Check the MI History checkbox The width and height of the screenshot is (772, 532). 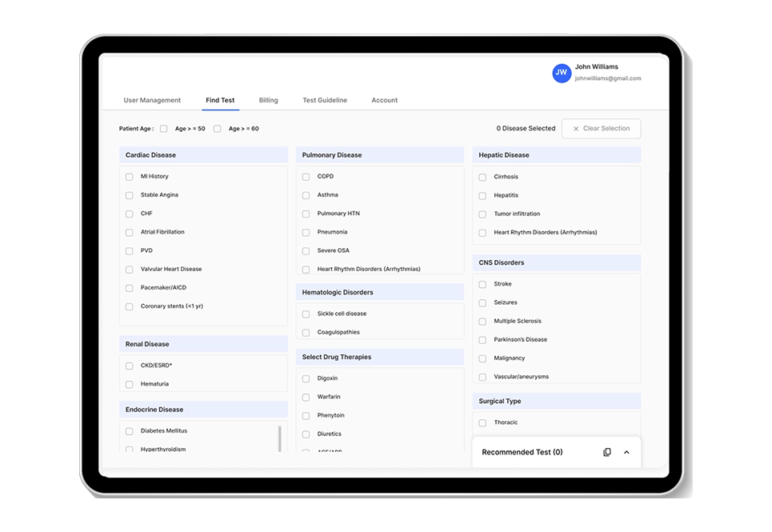point(130,177)
